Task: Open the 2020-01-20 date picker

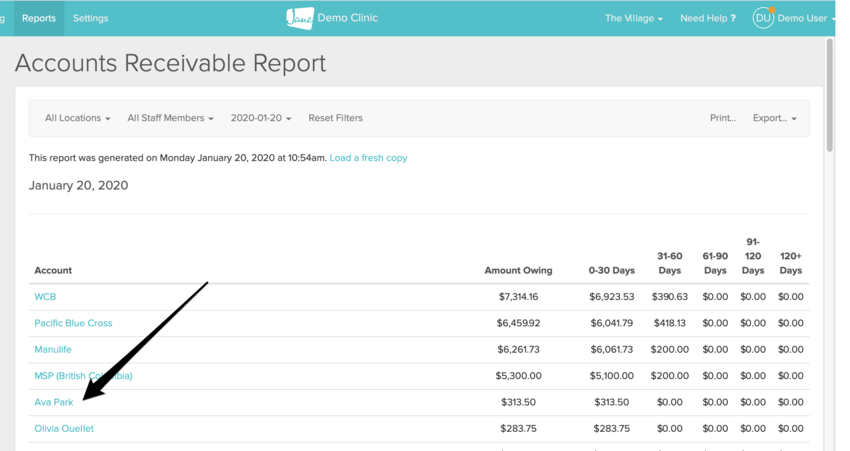Action: [x=261, y=118]
